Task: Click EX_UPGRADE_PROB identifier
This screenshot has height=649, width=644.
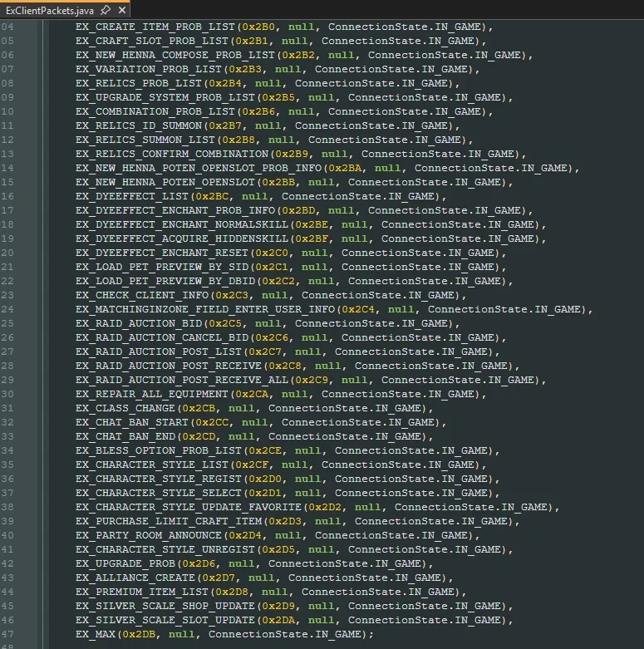Action: 125,563
